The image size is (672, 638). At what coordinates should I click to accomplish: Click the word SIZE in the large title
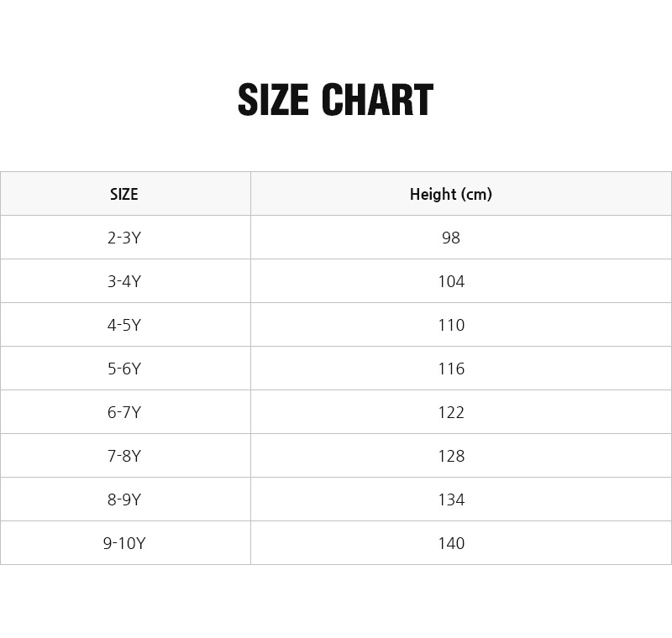pyautogui.click(x=274, y=100)
